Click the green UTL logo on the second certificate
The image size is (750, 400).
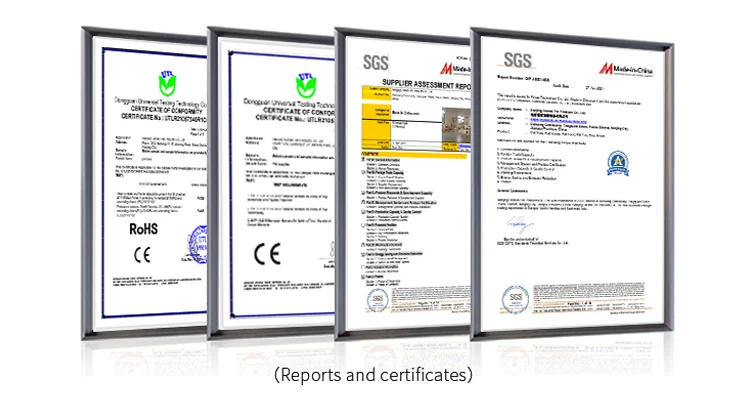306,86
